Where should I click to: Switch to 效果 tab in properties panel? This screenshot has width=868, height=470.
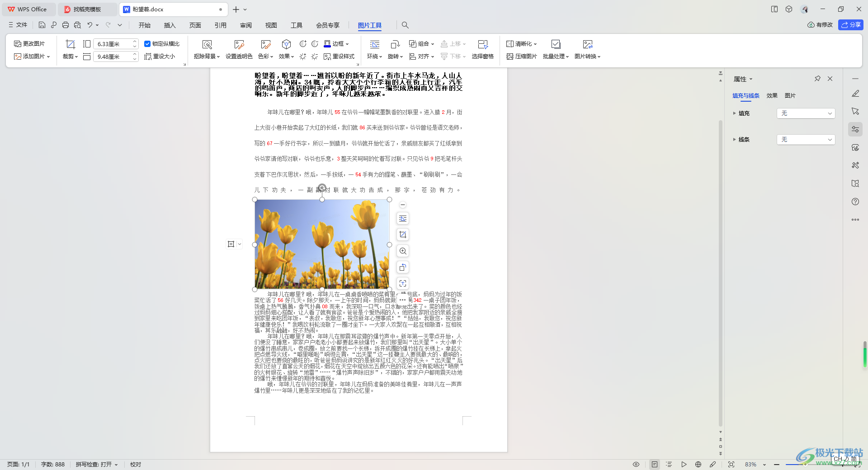[772, 95]
